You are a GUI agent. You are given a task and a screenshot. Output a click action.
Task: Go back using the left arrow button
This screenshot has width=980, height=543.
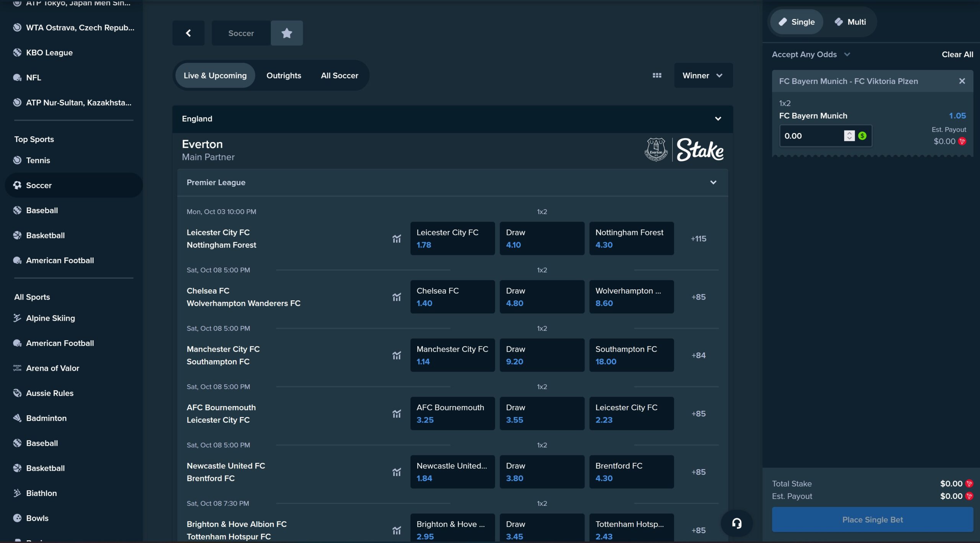click(x=188, y=33)
